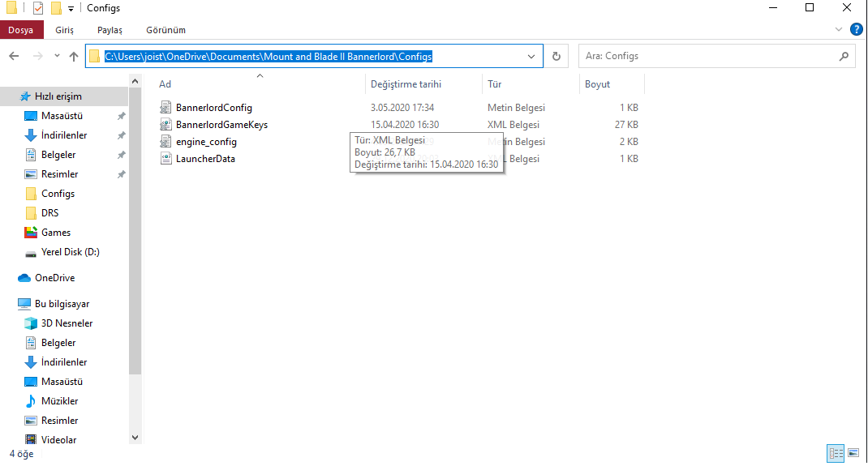Open Resimler under Bu bilgisayar
The height and width of the screenshot is (466, 868).
(x=59, y=420)
